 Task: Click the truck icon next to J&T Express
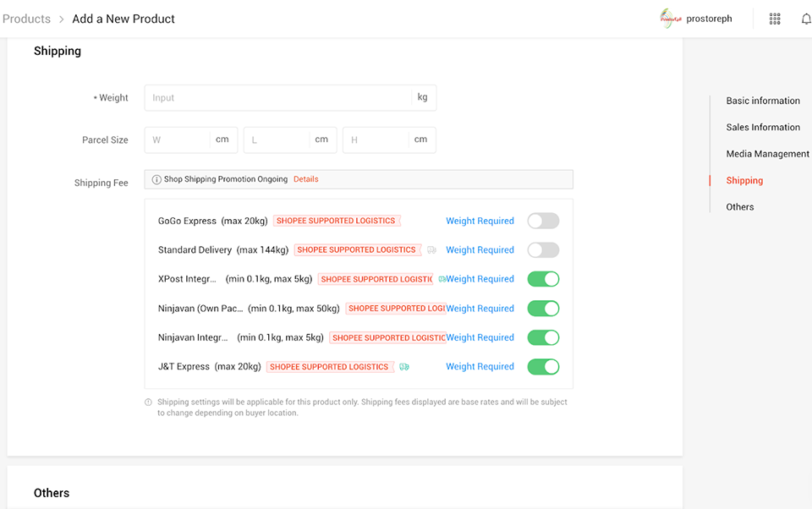click(x=404, y=367)
